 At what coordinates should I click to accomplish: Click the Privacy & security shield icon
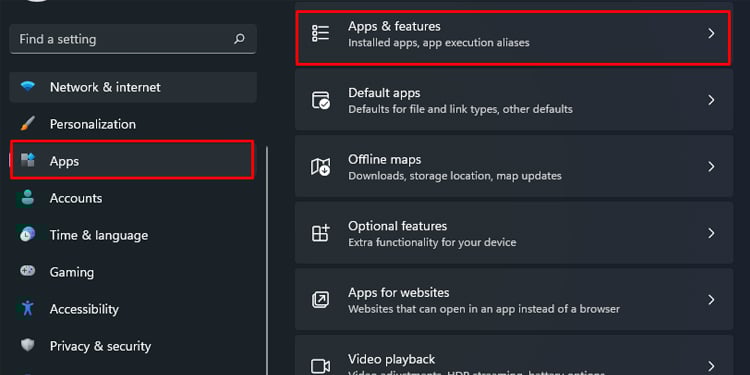27,345
